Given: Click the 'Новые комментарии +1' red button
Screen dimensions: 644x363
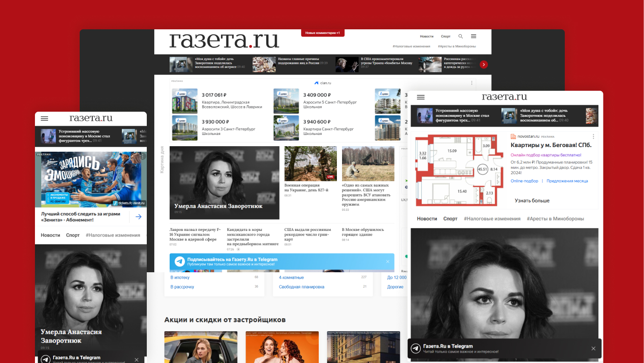Looking at the screenshot, I should pyautogui.click(x=322, y=33).
